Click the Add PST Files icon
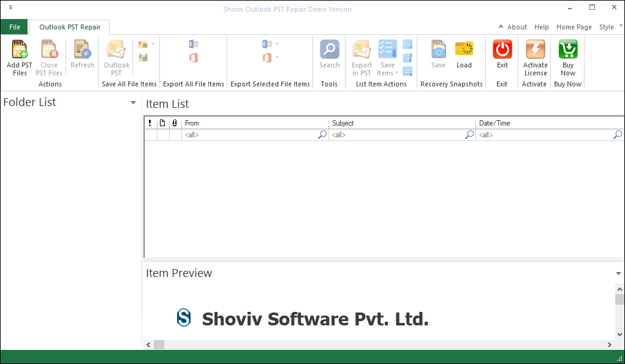The height and width of the screenshot is (364, 625). [x=20, y=49]
